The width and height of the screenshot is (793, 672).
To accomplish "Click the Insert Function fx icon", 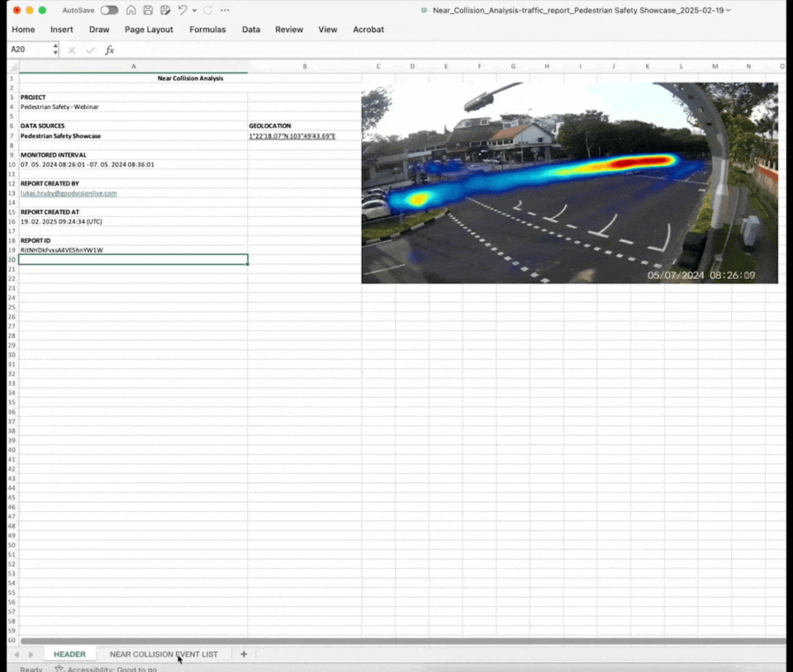I will click(110, 50).
